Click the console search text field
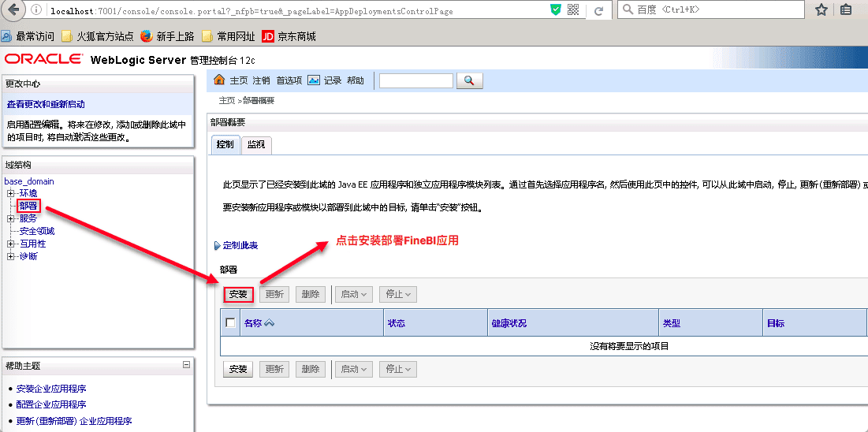Viewport: 868px width, 432px height. pyautogui.click(x=415, y=81)
